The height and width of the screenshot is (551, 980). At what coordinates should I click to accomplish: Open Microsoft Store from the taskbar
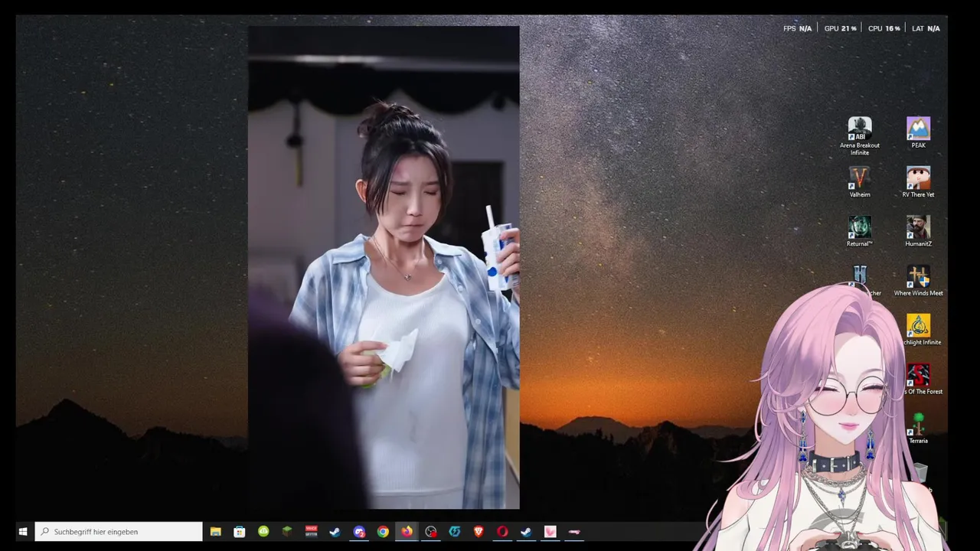click(x=240, y=532)
